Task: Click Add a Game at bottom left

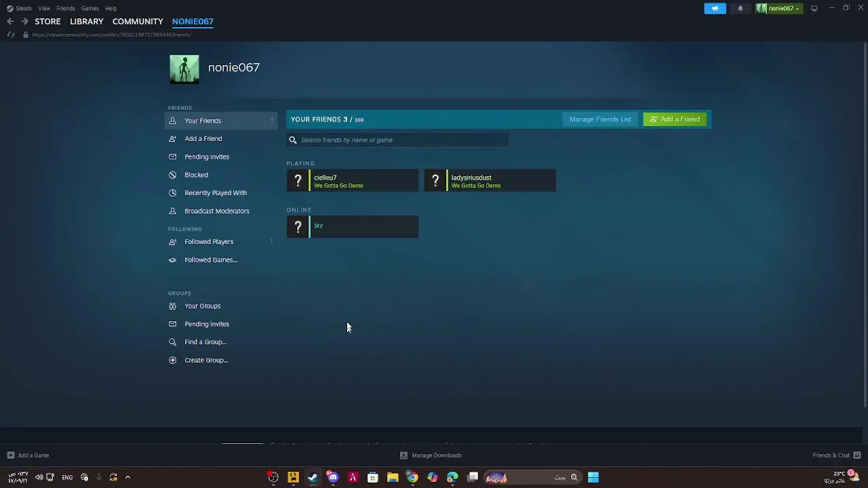Action: (28, 455)
